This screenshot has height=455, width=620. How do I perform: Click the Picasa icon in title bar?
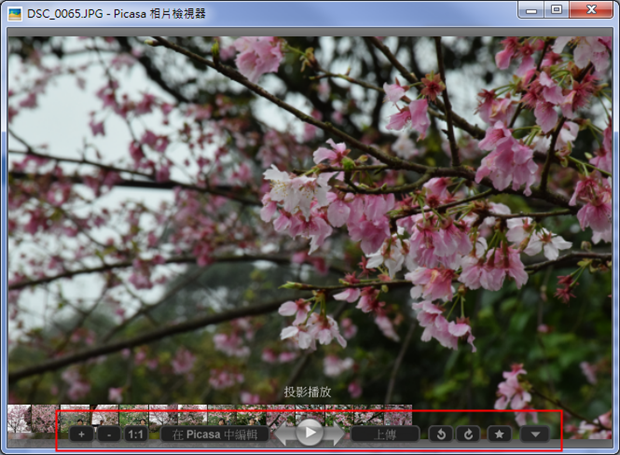click(x=15, y=14)
